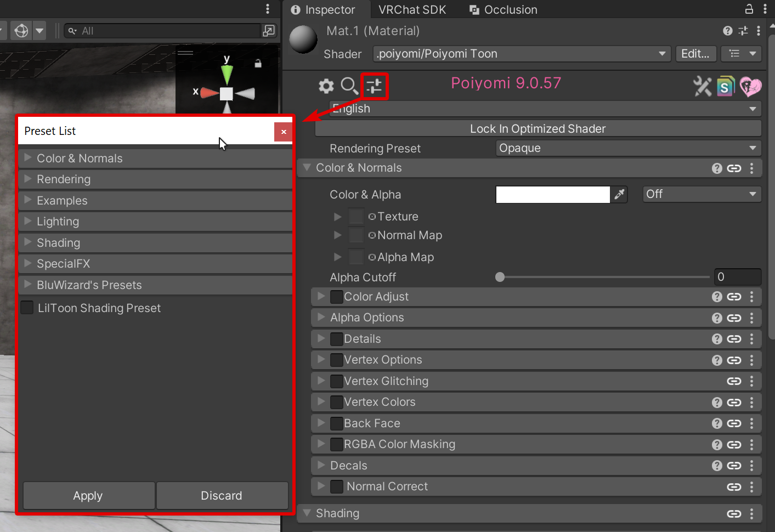The image size is (775, 532).
Task: Enable the Vertex Options checkbox
Action: pyautogui.click(x=337, y=360)
